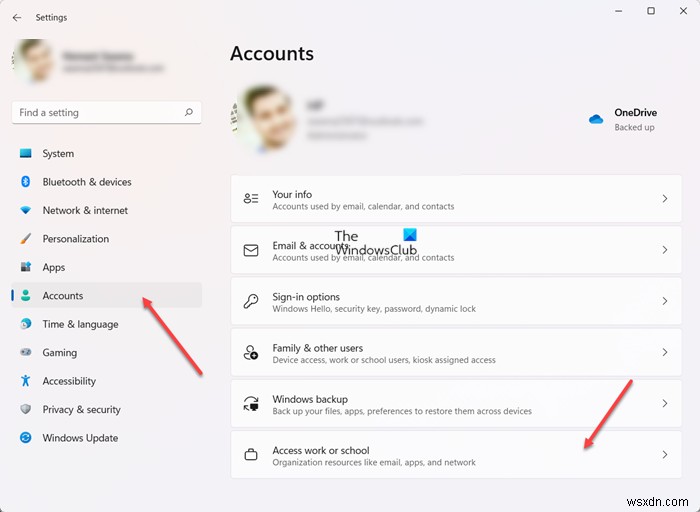Expand Access work or school with its chevron
This screenshot has width=700, height=512.
pyautogui.click(x=665, y=455)
